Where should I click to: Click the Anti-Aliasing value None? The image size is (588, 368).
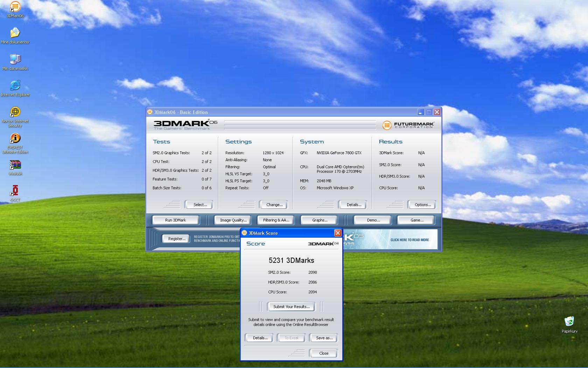tap(267, 160)
